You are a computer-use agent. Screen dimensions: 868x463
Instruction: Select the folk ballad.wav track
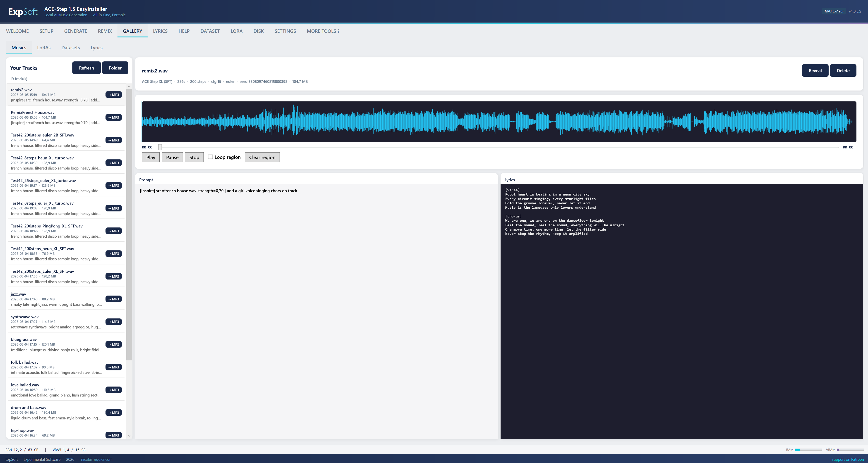pyautogui.click(x=66, y=367)
